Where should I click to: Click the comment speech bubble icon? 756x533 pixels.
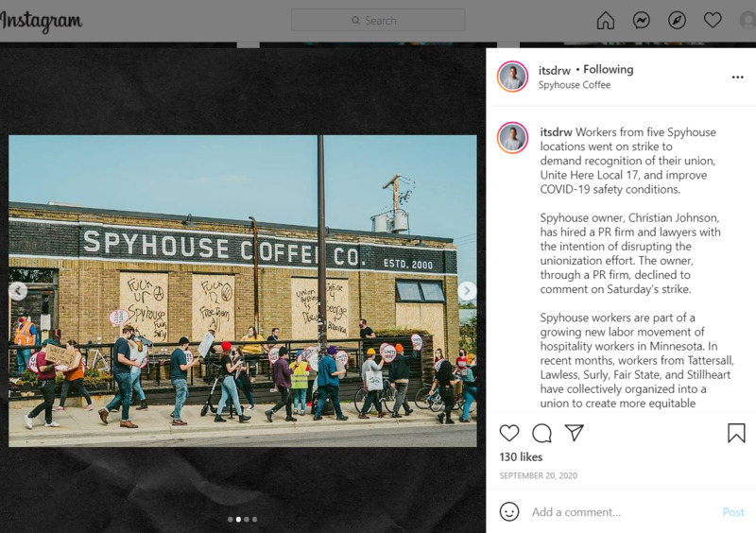coord(541,433)
